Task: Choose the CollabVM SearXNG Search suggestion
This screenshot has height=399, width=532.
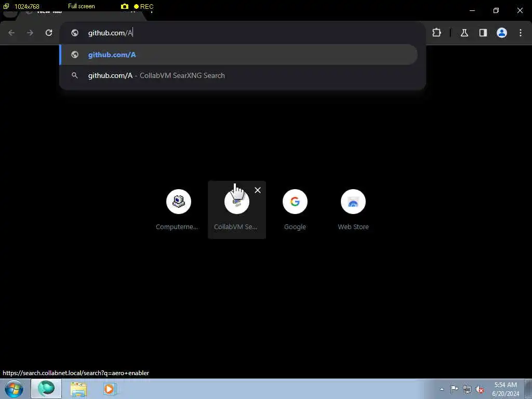Action: coord(238,75)
